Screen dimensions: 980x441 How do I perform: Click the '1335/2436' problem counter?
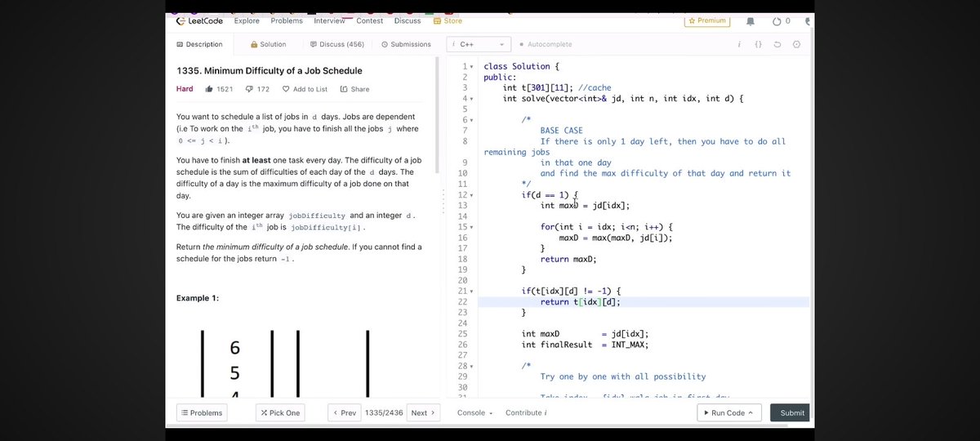pyautogui.click(x=383, y=412)
